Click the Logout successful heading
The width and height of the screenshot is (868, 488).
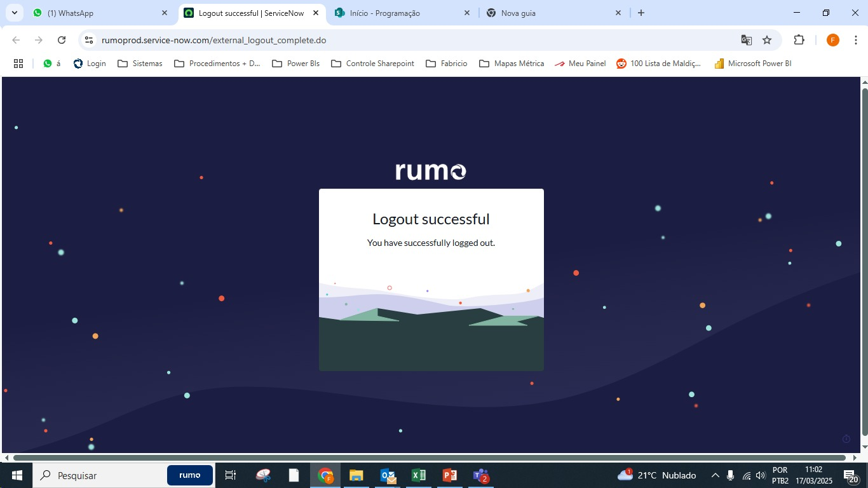point(431,219)
